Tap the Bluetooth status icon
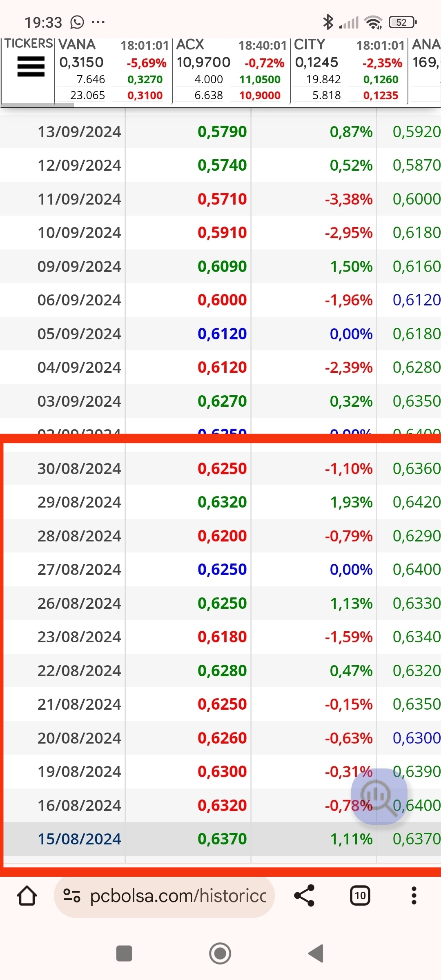This screenshot has width=441, height=980. pos(328,22)
